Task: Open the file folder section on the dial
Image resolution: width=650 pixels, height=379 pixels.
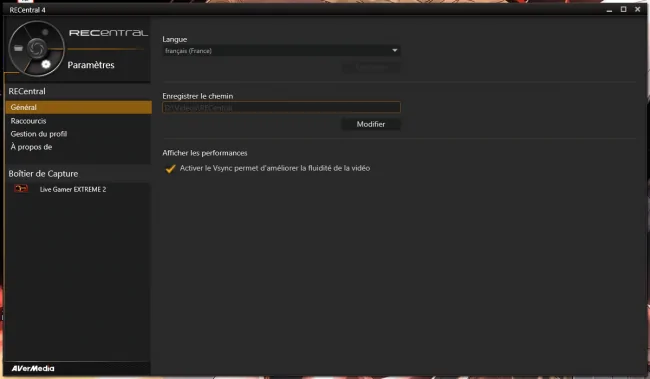Action: tap(18, 49)
